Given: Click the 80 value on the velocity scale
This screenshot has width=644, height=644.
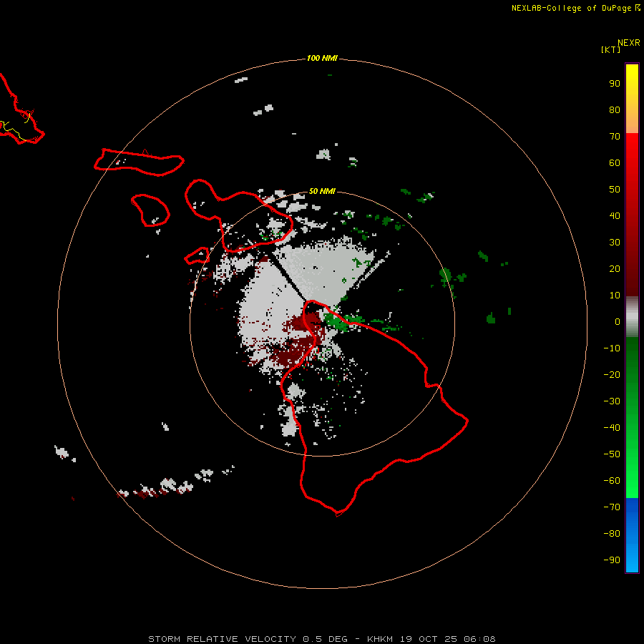Looking at the screenshot, I should [x=615, y=110].
